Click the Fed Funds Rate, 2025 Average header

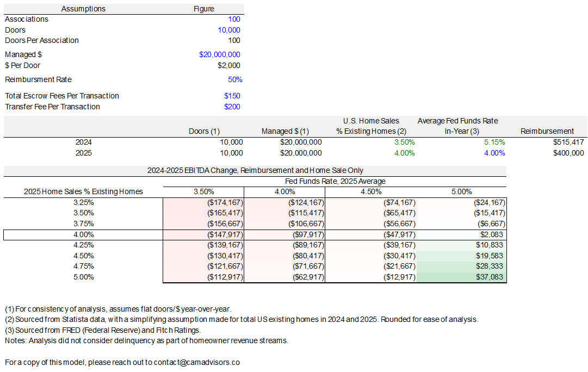335,181
